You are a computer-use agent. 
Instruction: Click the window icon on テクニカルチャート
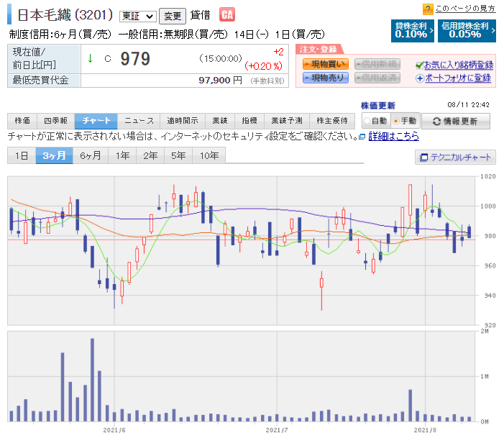(x=424, y=158)
